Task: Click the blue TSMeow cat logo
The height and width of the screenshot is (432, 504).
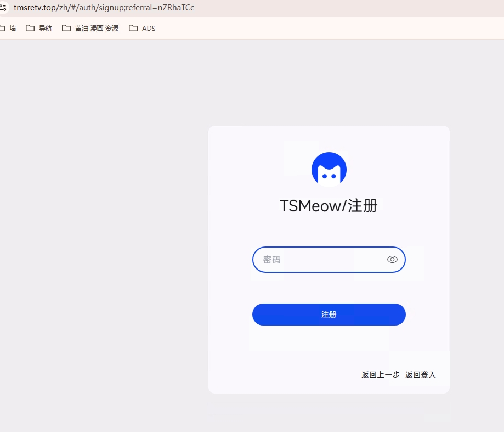Action: (x=329, y=170)
